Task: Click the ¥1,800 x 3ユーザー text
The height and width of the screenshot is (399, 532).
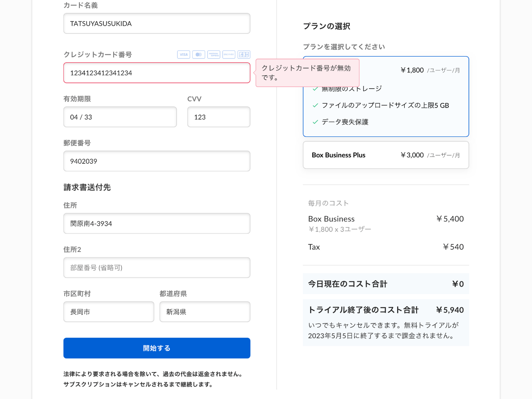Action: pos(340,229)
